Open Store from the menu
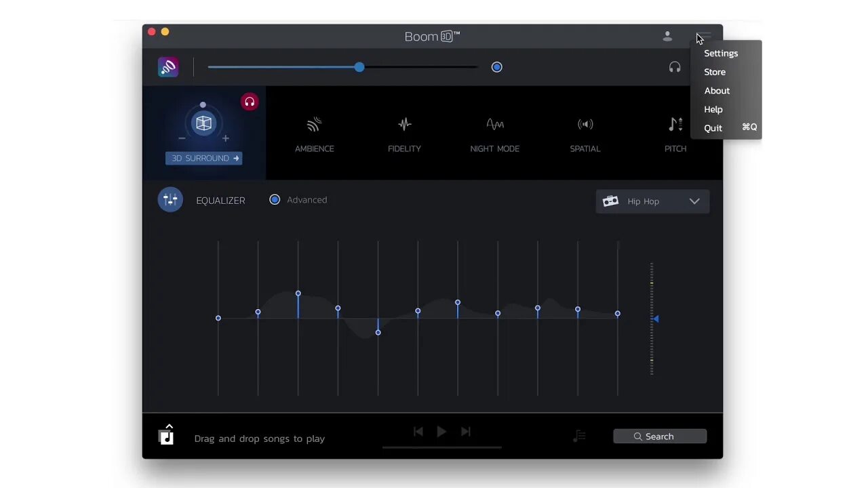The height and width of the screenshot is (488, 868). pos(715,72)
